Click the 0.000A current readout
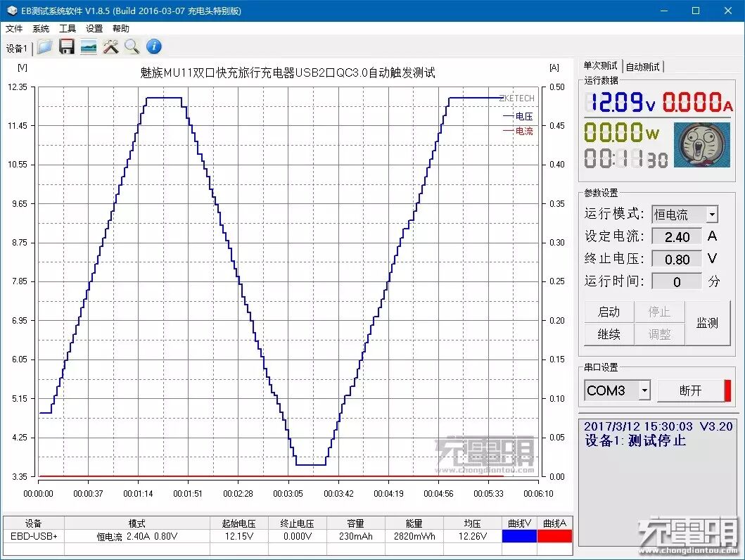Image resolution: width=745 pixels, height=560 pixels. (697, 101)
